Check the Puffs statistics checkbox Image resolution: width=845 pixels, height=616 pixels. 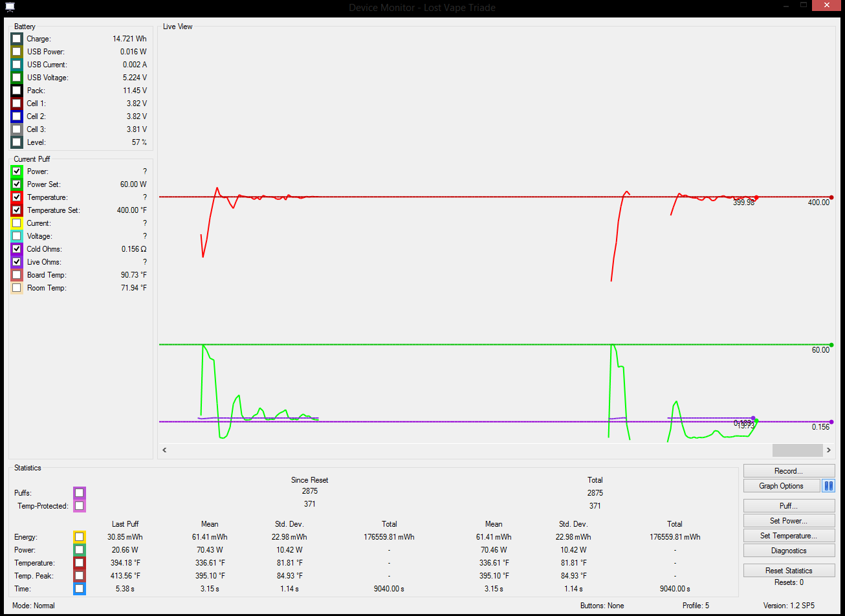click(79, 493)
